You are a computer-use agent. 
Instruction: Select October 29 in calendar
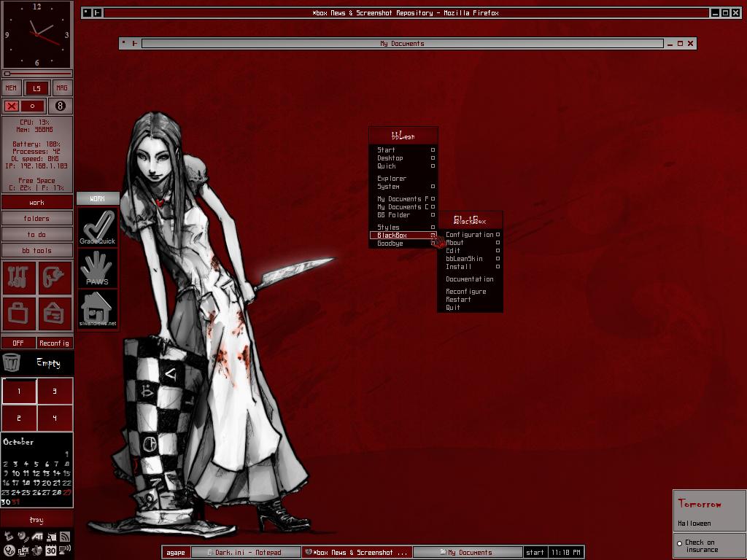(66, 493)
